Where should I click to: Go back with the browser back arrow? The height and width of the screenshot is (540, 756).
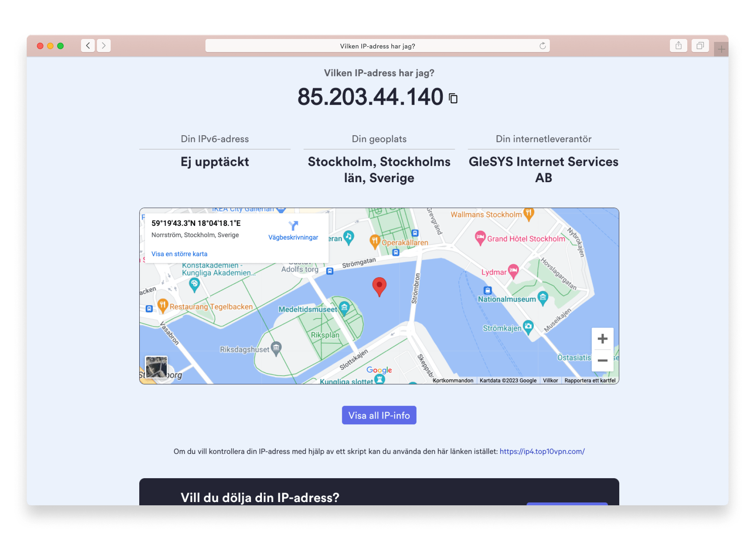click(x=88, y=46)
